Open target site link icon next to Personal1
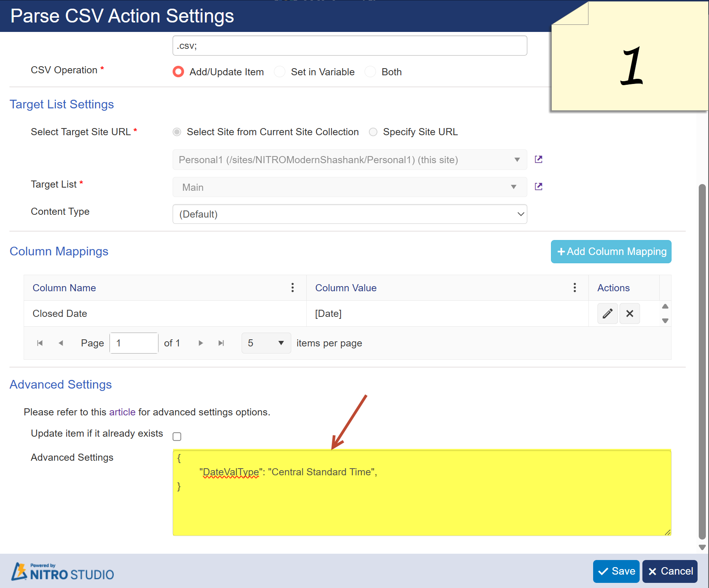Viewport: 709px width, 588px height. tap(538, 160)
